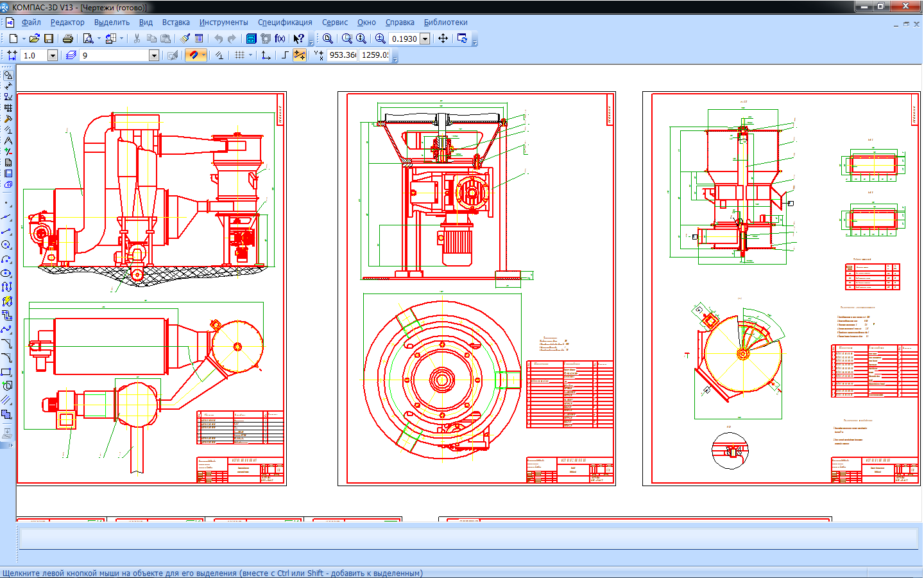Open the Dimensions panel switch icon

point(8,86)
